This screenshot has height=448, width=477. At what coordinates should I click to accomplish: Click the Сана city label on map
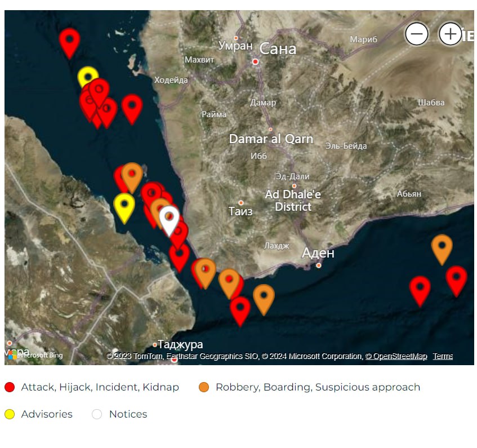(278, 49)
